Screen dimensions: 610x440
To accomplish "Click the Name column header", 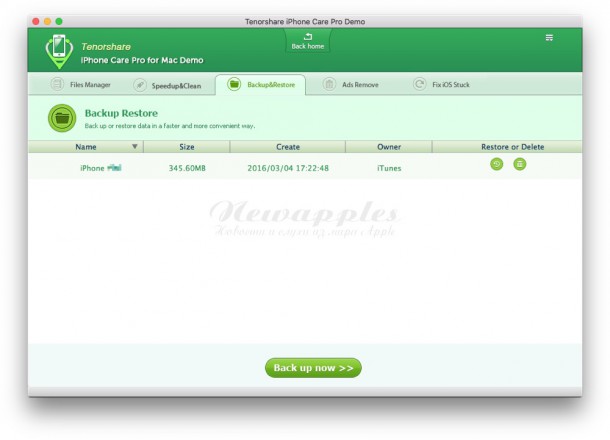I will (x=86, y=147).
